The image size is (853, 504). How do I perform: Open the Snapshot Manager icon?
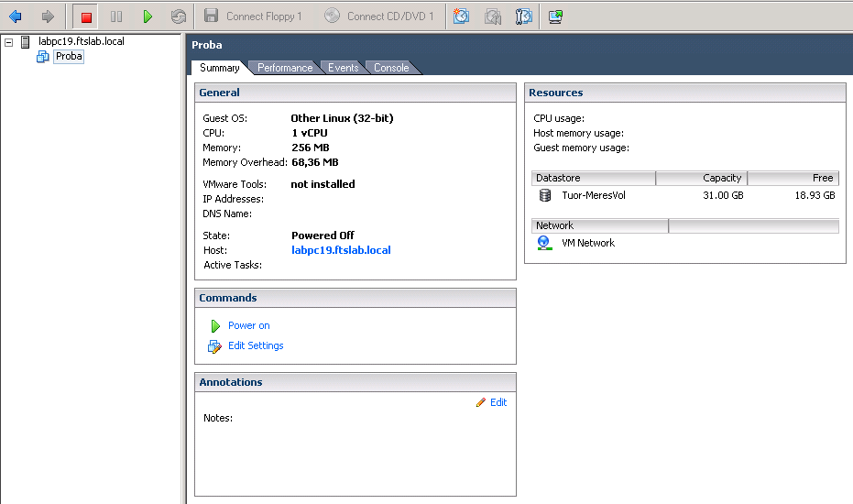(x=524, y=16)
